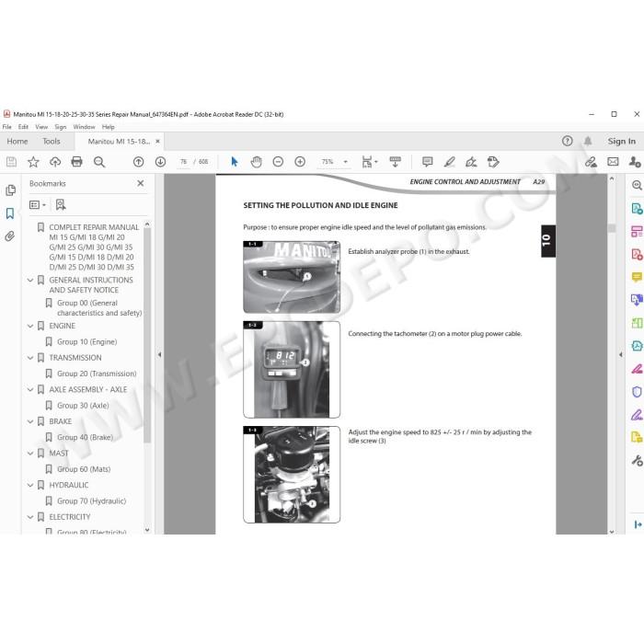Choose the Selection arrow tool
Screen dimensions: 644x644
235,162
